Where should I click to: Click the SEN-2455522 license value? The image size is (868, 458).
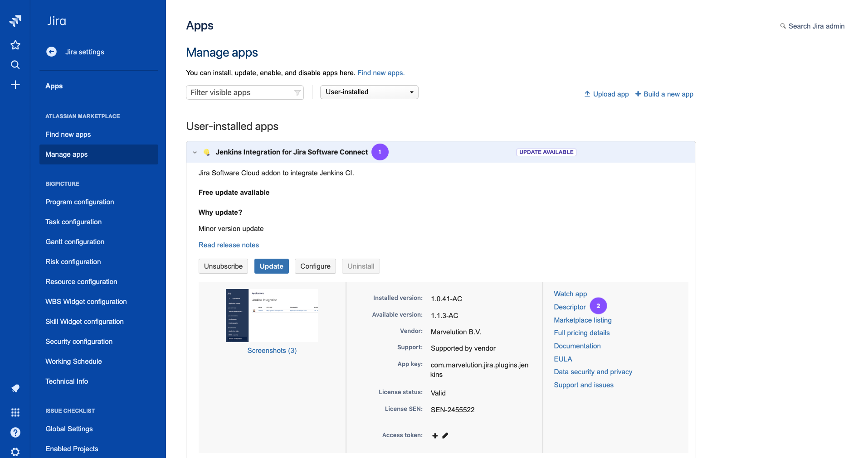[453, 410]
